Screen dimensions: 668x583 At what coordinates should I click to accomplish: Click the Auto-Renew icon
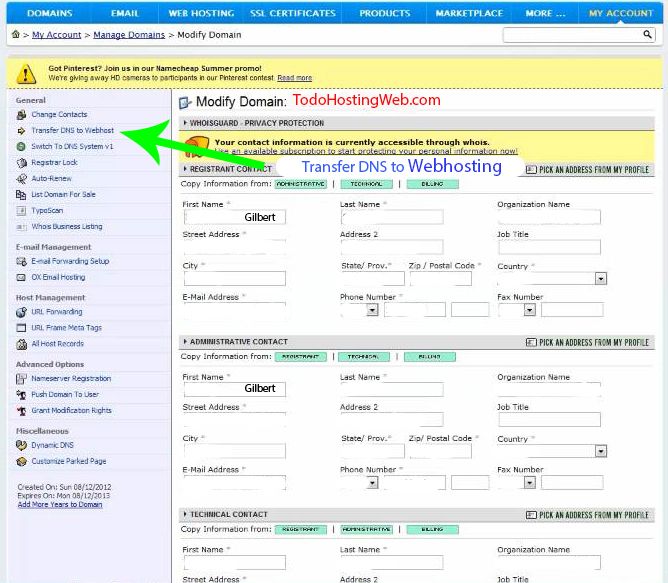21,179
